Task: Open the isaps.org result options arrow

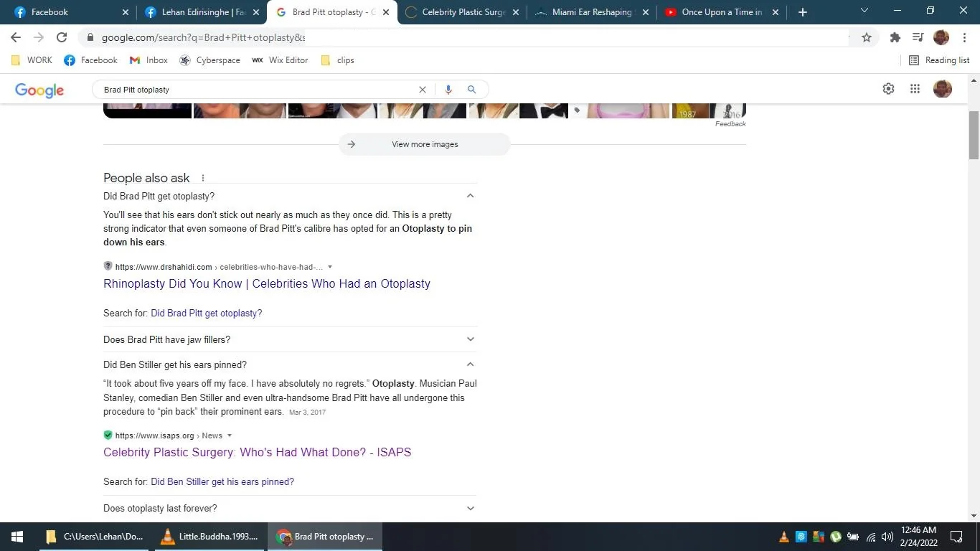Action: tap(230, 435)
